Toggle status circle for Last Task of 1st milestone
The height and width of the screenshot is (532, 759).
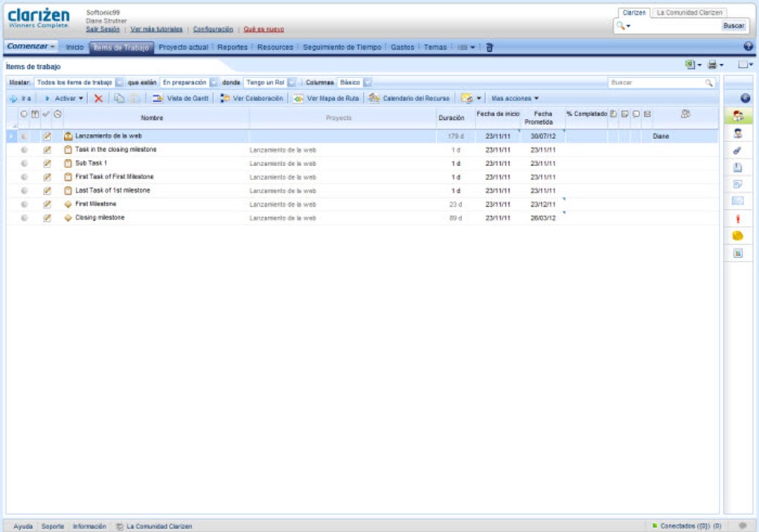(25, 190)
